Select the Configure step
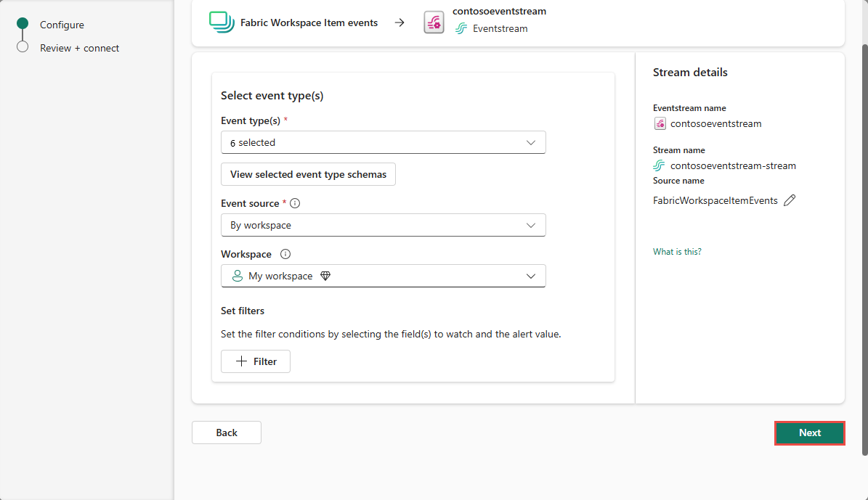This screenshot has height=500, width=868. click(62, 25)
